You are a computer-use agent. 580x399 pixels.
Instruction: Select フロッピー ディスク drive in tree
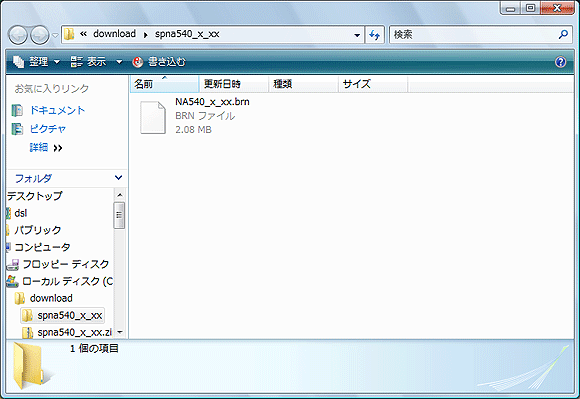[x=66, y=264]
